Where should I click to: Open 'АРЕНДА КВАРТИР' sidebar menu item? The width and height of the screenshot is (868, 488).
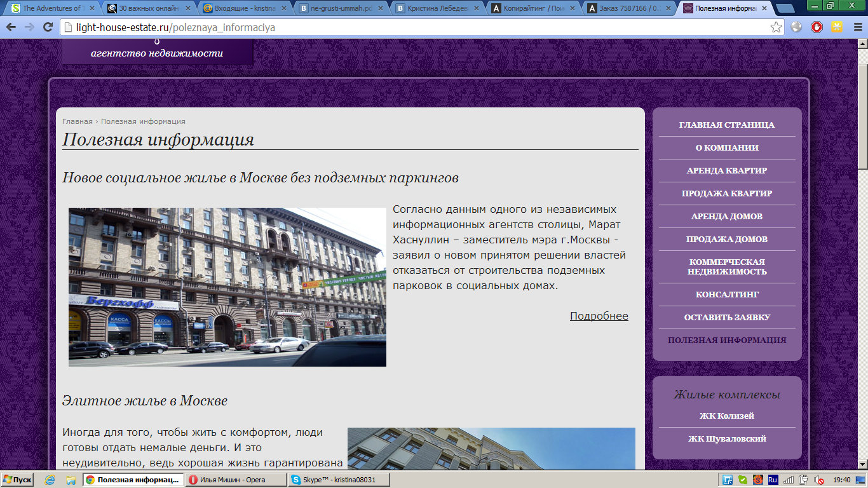[x=727, y=170]
